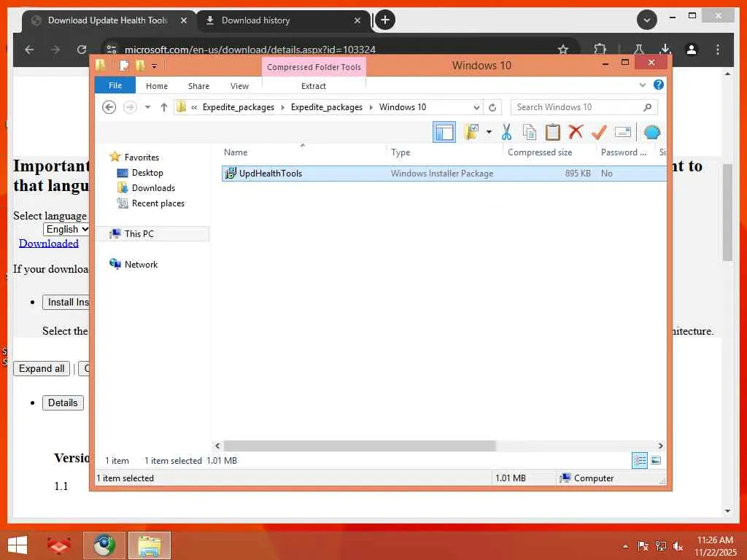
Task: Switch to Download Update Health Tools tab
Action: 109,20
